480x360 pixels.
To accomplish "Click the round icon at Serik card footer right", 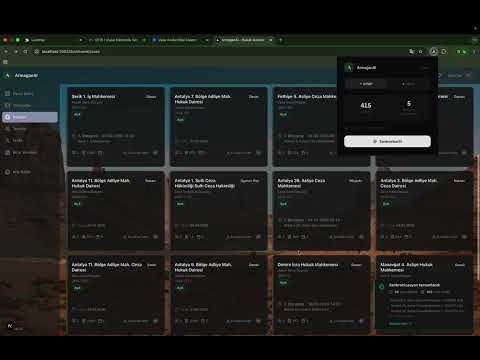I will (155, 153).
